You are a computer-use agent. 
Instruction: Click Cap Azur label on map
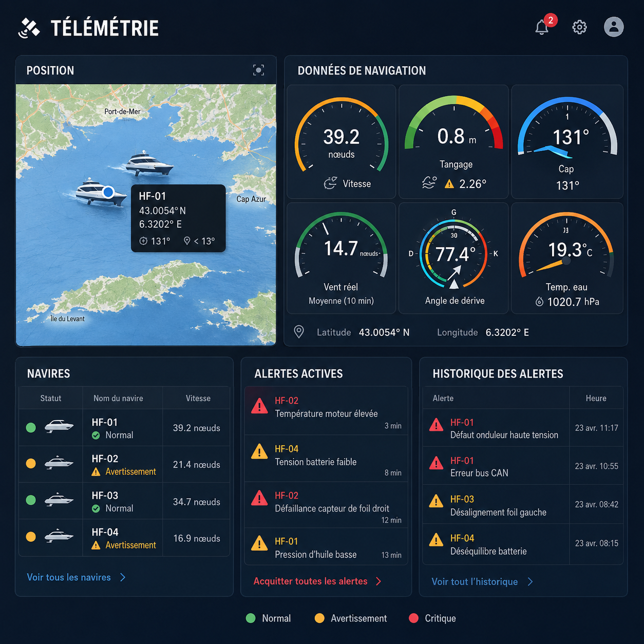coord(251,199)
